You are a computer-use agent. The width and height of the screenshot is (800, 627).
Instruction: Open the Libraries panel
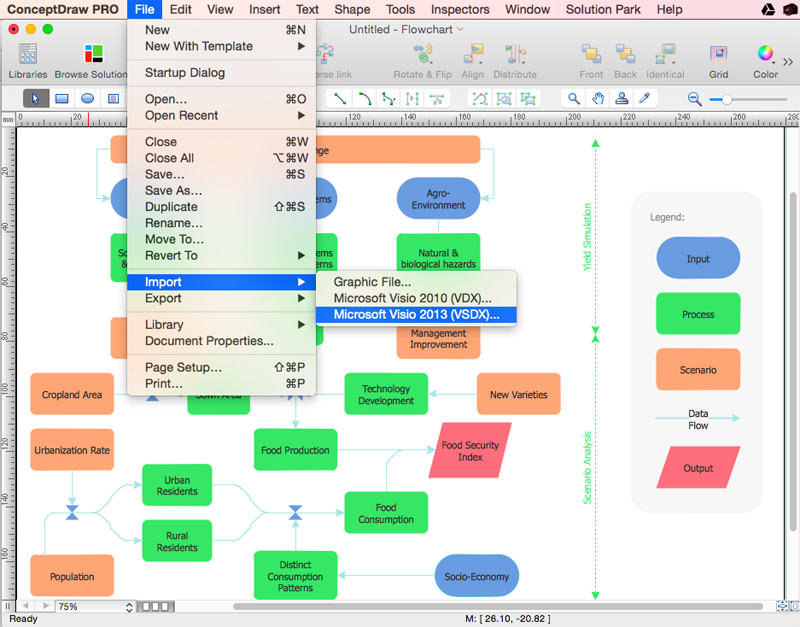pyautogui.click(x=28, y=60)
